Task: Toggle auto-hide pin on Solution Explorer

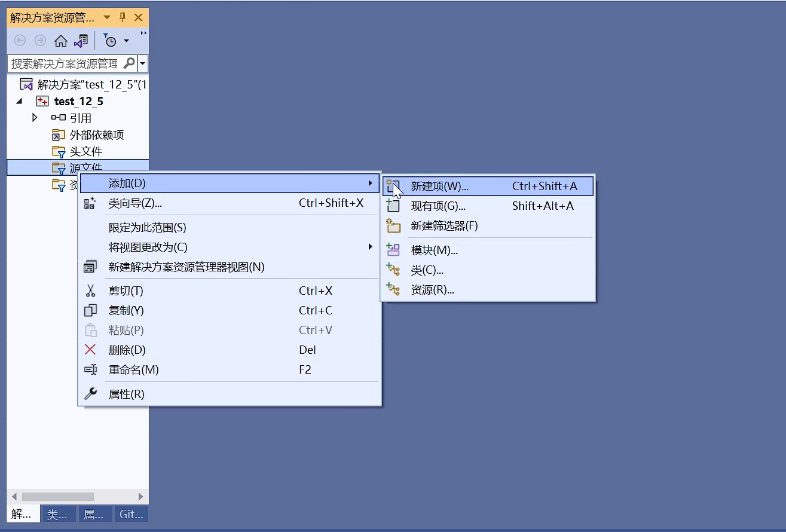Action: pos(123,17)
